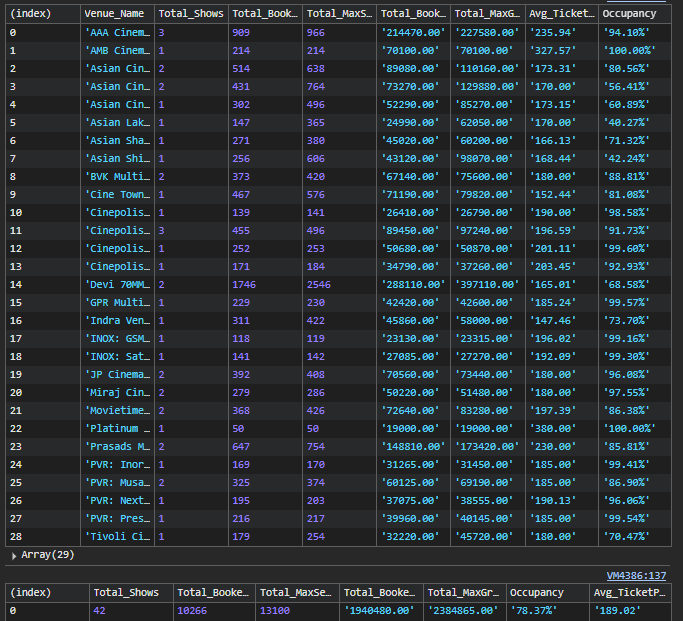Select the 'Cine Town… venue cell

click(x=117, y=195)
